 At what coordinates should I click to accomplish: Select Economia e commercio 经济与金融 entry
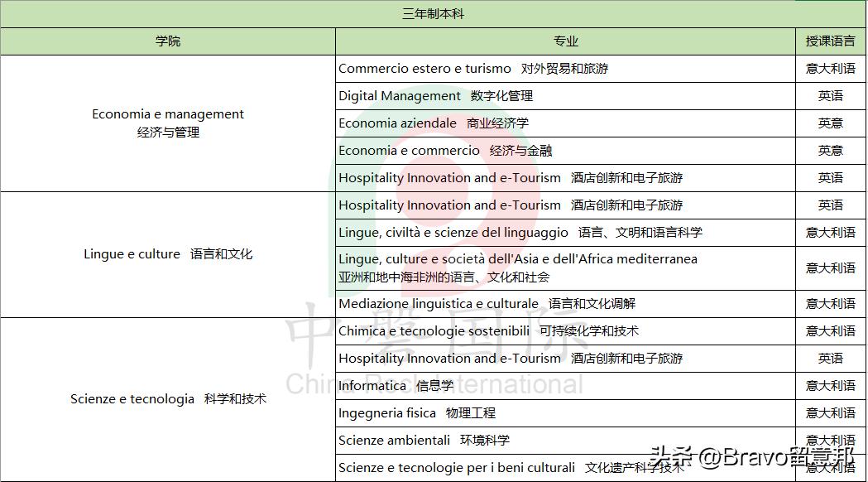(x=447, y=150)
